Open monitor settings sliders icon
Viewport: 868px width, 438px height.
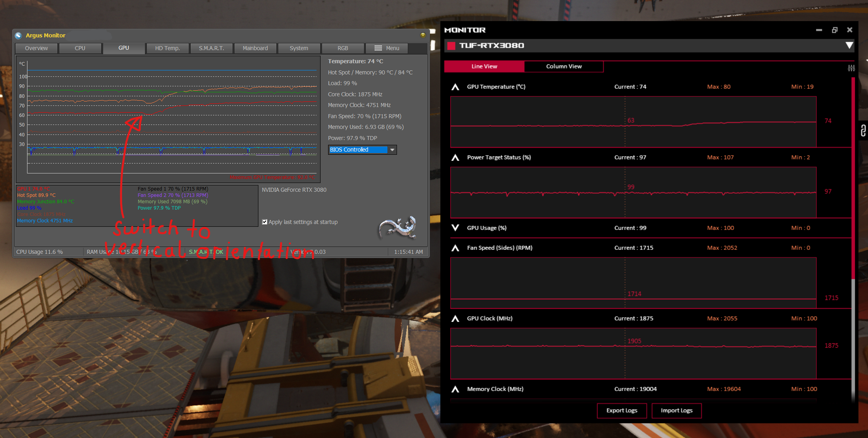851,68
